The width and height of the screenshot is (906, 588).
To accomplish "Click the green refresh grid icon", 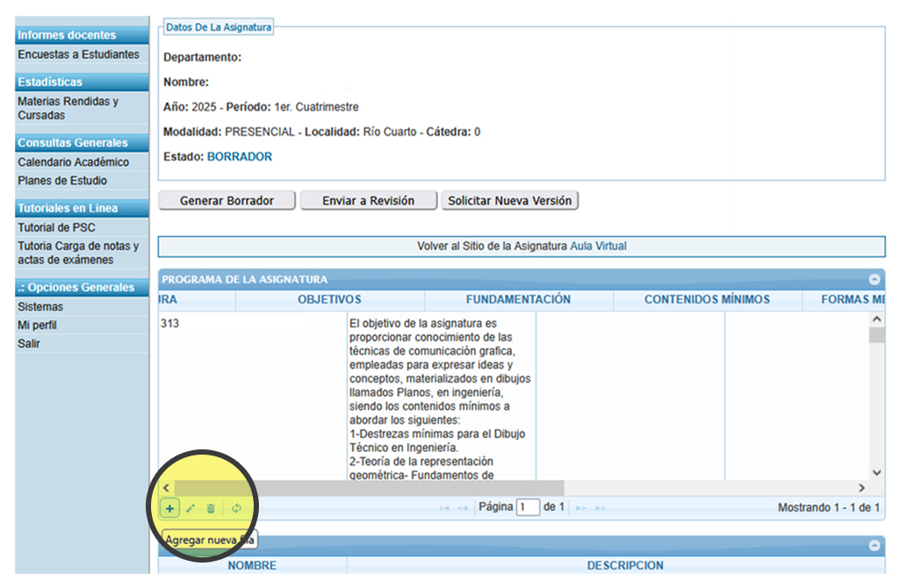I will coord(237,508).
